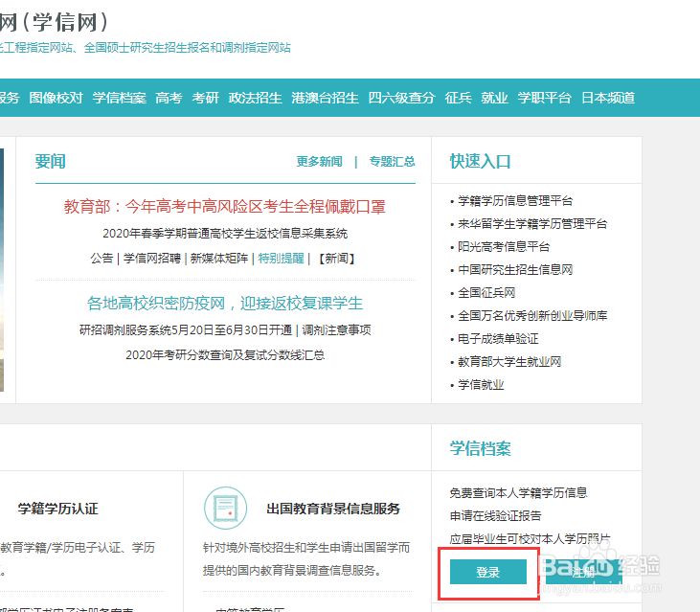Open 教育部大学生就业网 quick entry
This screenshot has height=612, width=700.
tap(509, 362)
